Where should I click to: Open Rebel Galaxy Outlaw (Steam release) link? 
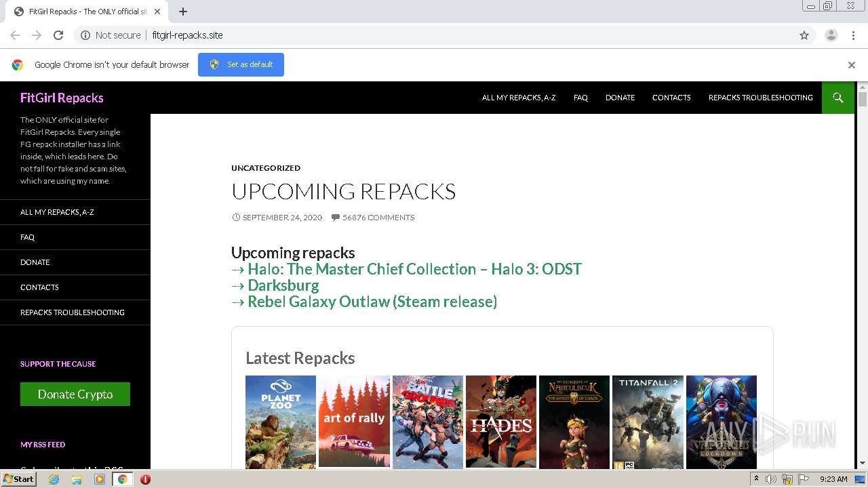coord(372,302)
